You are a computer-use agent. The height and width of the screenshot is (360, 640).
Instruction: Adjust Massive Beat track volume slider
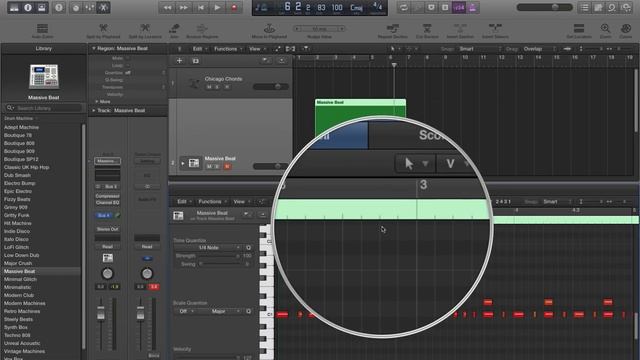(x=271, y=166)
